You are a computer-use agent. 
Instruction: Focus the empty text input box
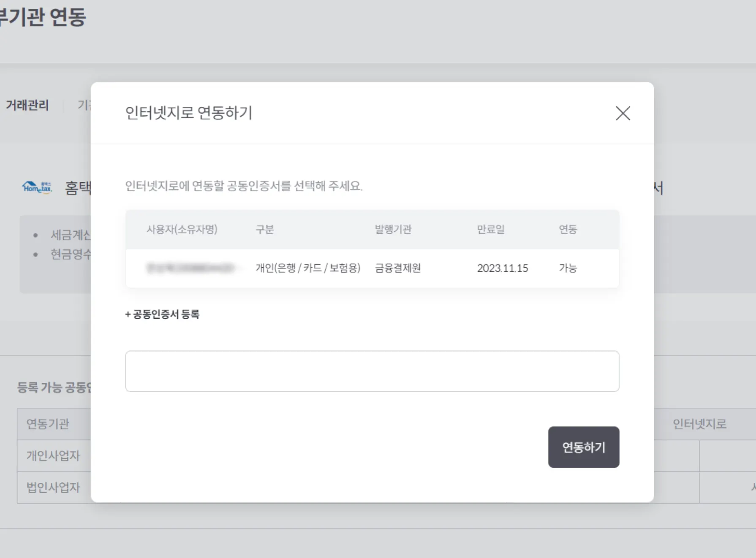[372, 371]
